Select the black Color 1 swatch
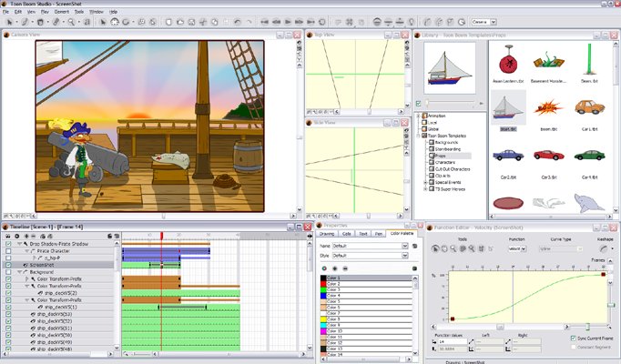 point(323,278)
